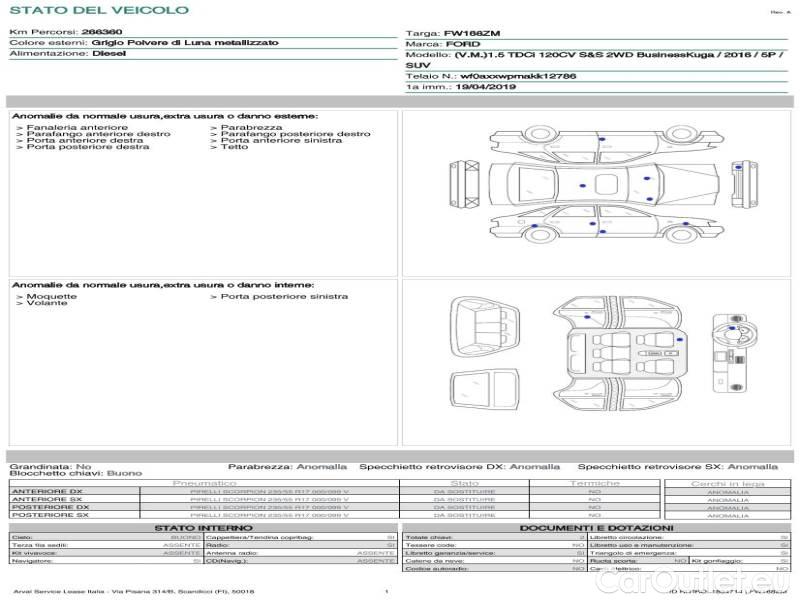Image resolution: width=800 pixels, height=600 pixels.
Task: Click the "Pneumatico" column header
Action: click(x=205, y=483)
